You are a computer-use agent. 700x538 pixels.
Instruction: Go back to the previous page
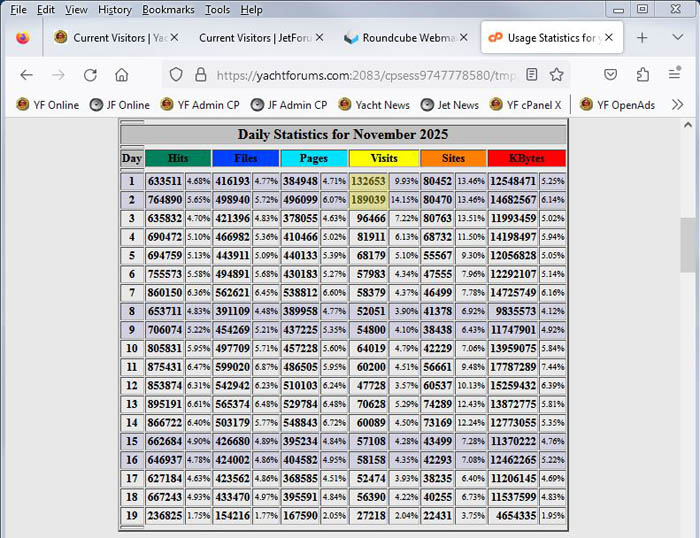27,75
